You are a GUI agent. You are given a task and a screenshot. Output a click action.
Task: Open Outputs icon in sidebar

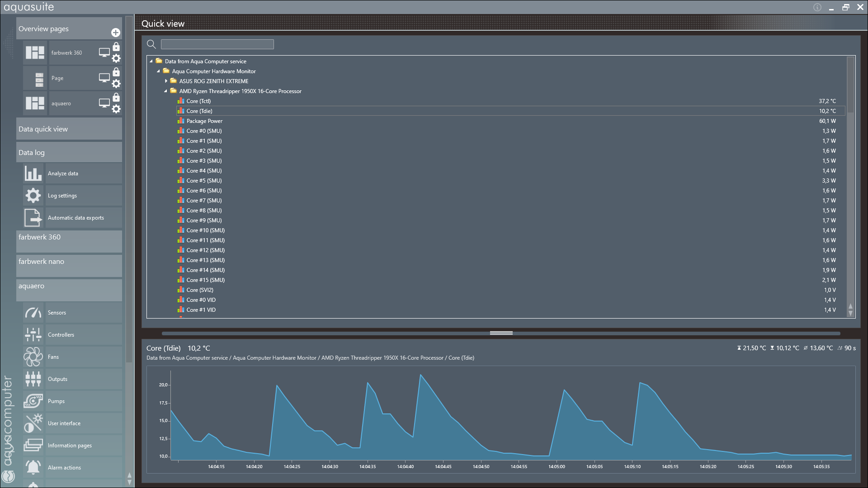click(x=33, y=379)
